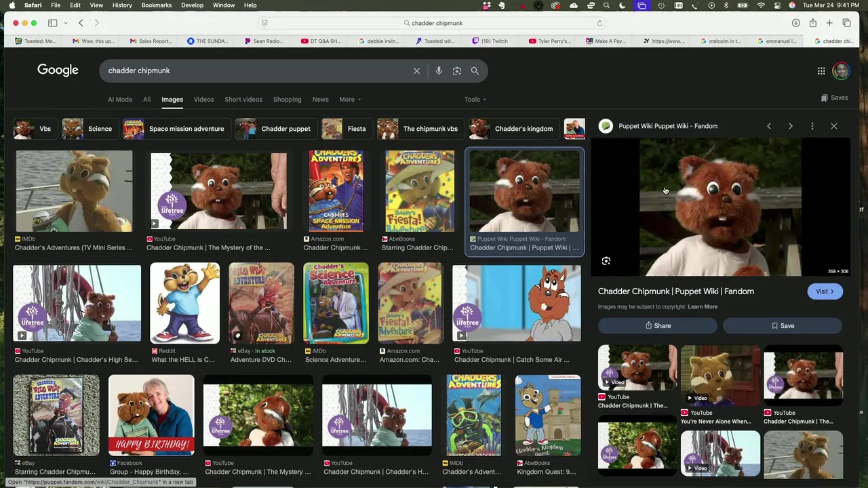Click the Safari address bar
868x488 pixels.
click(433, 23)
